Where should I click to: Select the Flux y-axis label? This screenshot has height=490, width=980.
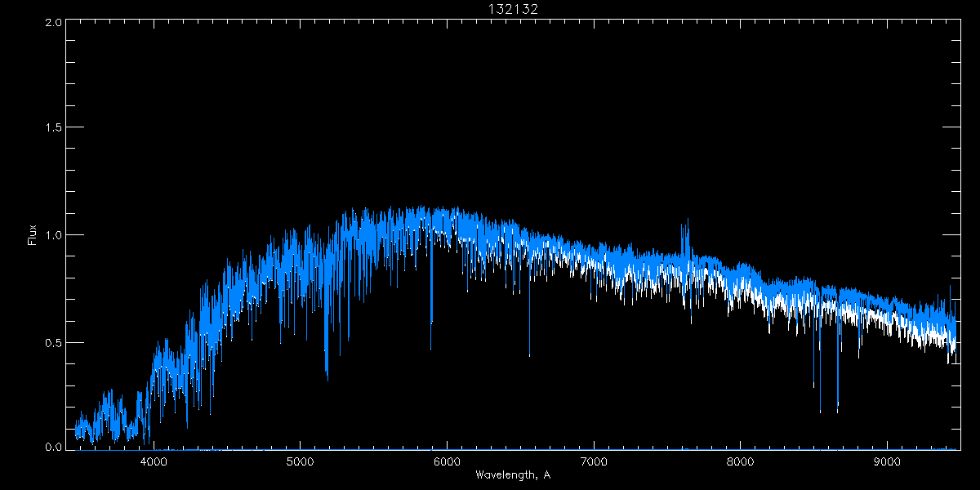click(x=33, y=235)
